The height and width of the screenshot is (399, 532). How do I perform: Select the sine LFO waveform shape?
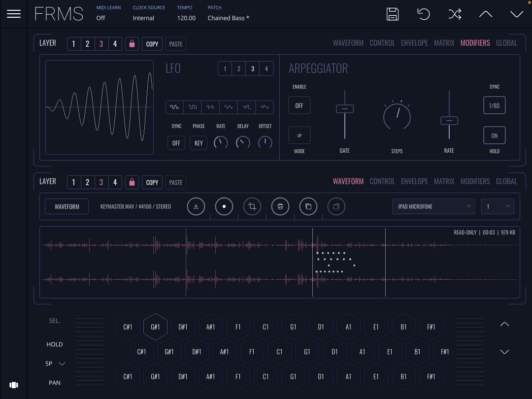coord(176,107)
